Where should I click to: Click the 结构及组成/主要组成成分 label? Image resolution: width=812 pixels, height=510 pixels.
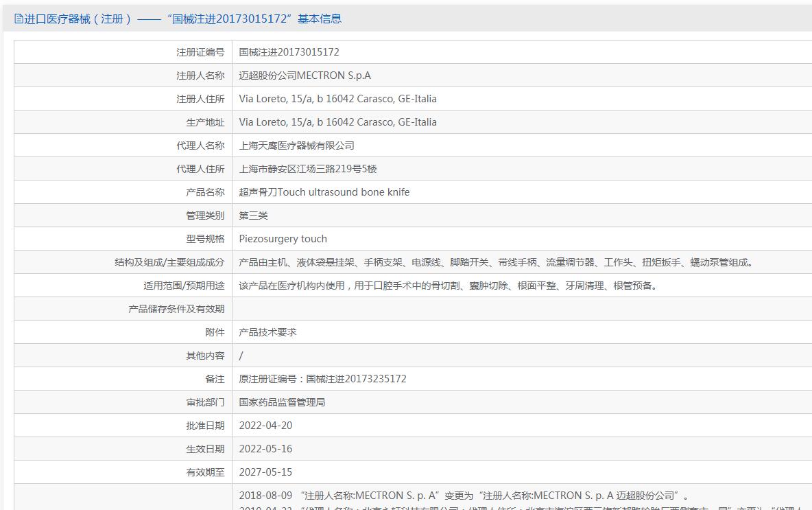169,262
